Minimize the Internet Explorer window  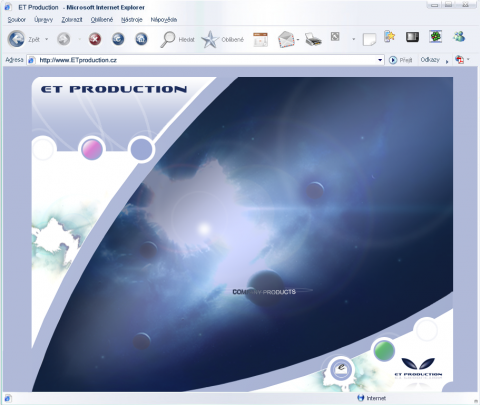[434, 5]
